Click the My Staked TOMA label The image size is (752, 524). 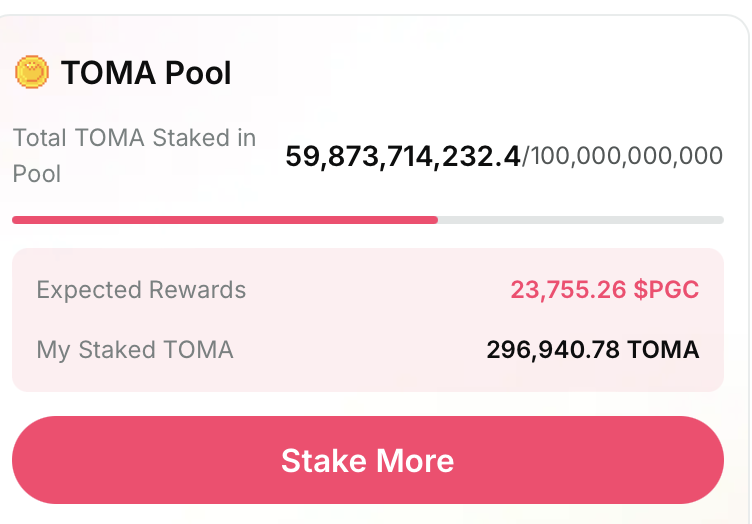(135, 350)
